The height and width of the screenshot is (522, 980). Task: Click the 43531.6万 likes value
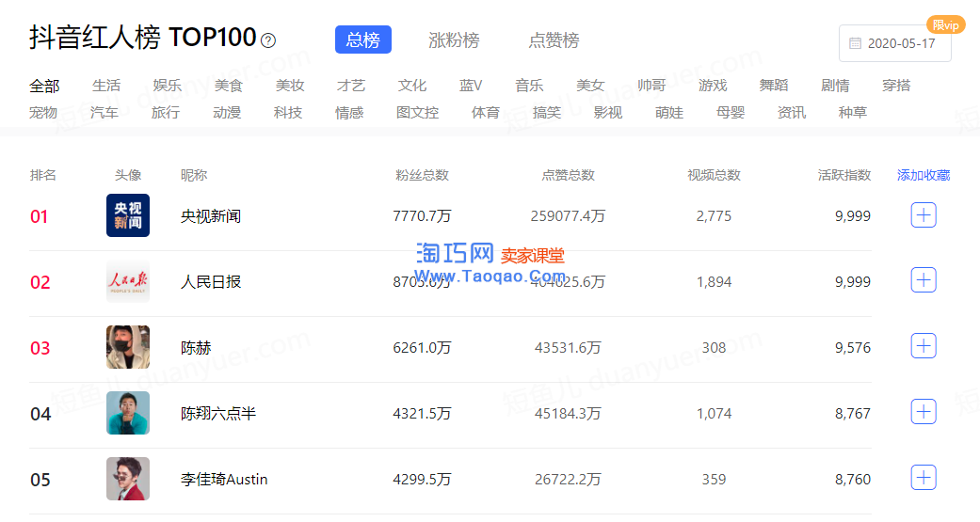point(568,348)
